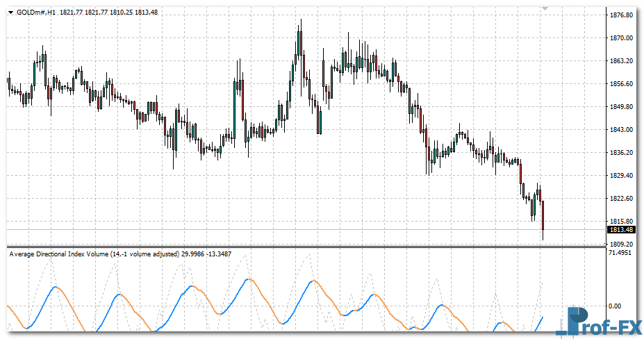Click the last candlestick at chart's right edge

point(543,215)
